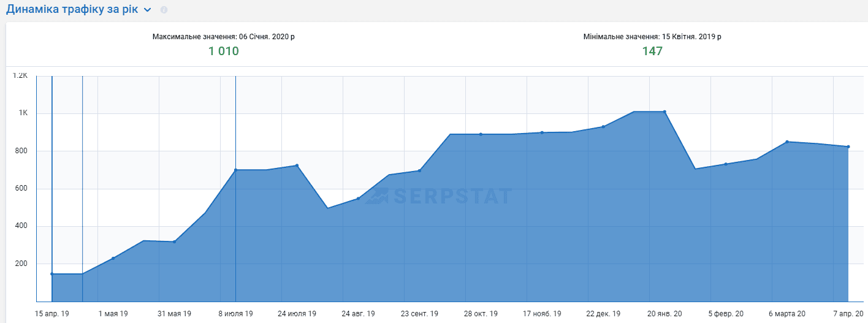This screenshot has height=323, width=868.
Task: Click the data point on the 8 июля 19 line
Action: click(x=236, y=170)
